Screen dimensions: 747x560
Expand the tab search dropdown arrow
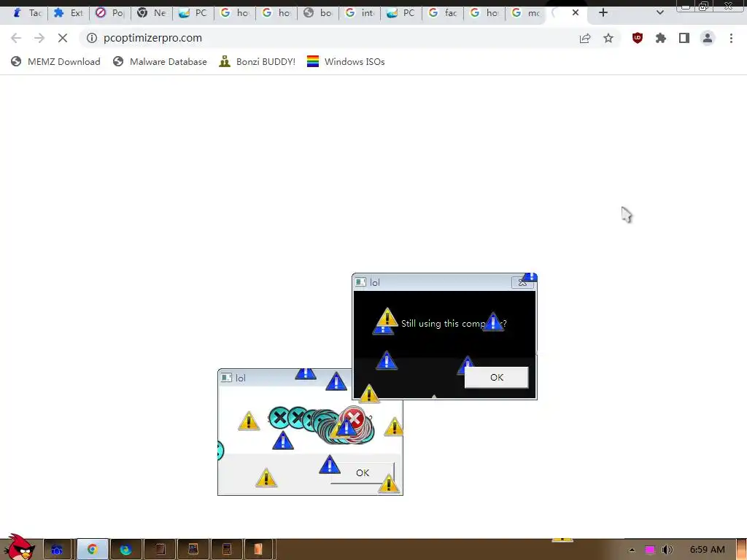click(x=659, y=13)
